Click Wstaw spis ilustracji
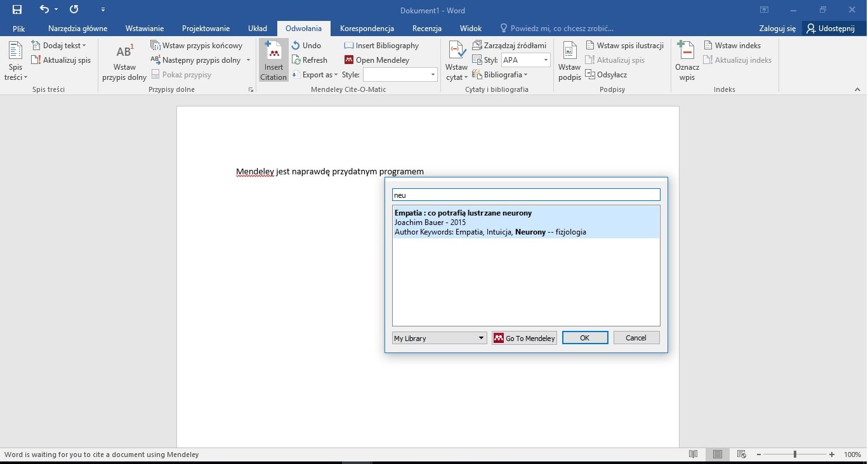 point(624,46)
